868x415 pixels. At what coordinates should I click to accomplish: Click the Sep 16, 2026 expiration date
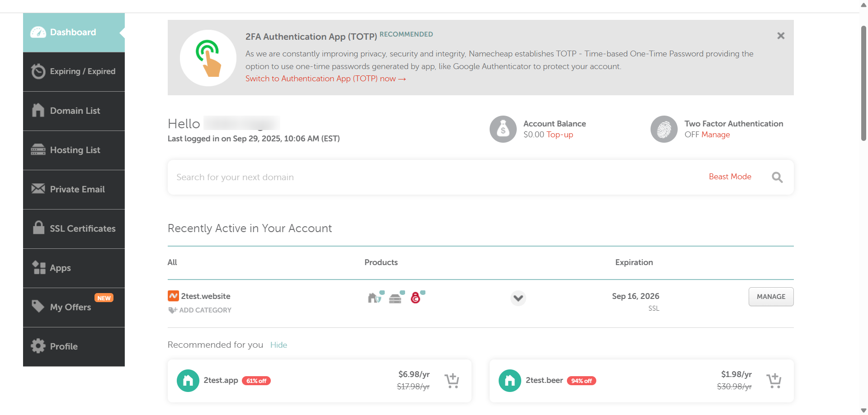pyautogui.click(x=636, y=296)
